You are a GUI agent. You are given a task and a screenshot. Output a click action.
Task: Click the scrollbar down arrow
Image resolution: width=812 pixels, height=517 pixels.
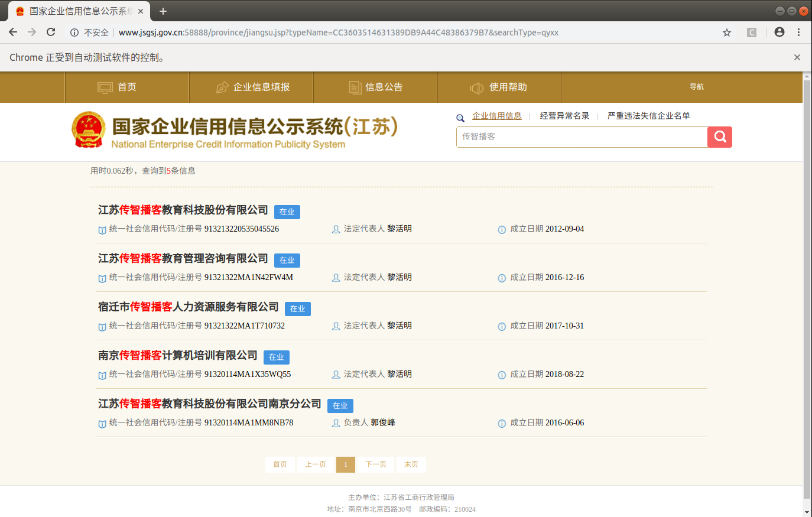(x=807, y=512)
